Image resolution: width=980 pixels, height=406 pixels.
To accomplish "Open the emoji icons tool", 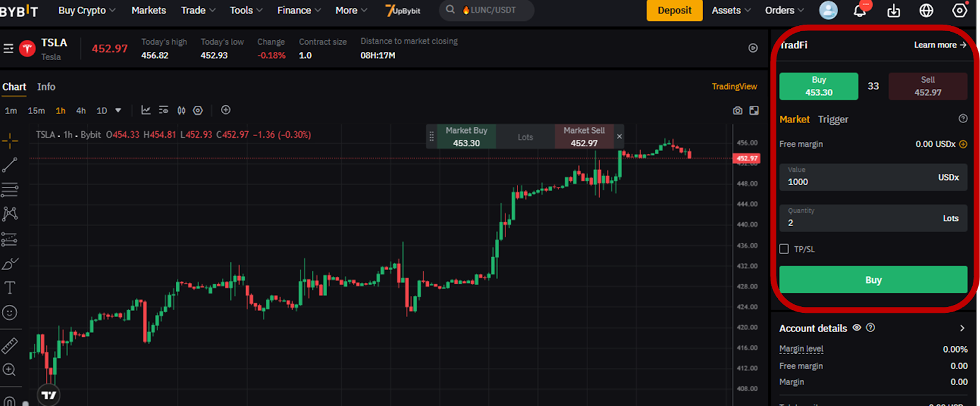I will click(10, 313).
